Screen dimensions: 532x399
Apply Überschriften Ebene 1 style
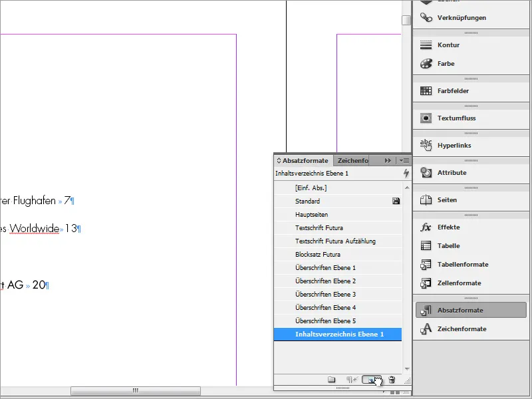point(338,268)
